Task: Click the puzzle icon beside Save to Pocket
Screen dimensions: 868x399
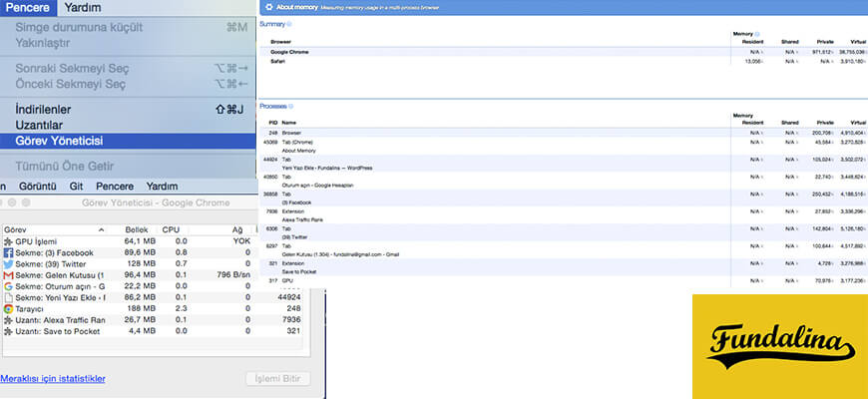Action: 8,331
